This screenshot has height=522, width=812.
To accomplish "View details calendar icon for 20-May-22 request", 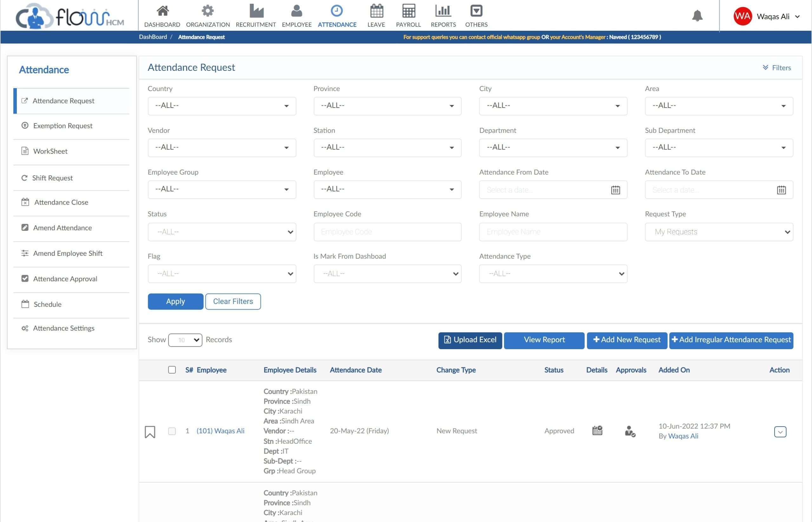I will coord(597,430).
